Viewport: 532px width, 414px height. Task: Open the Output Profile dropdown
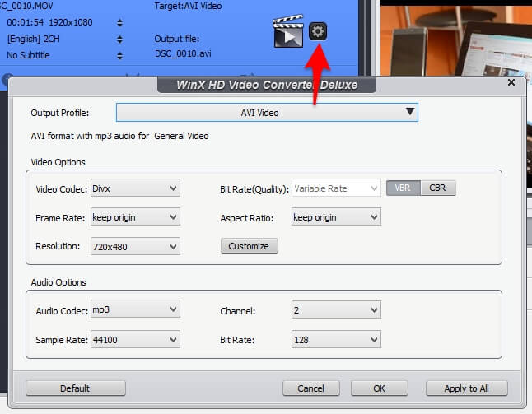coord(267,113)
